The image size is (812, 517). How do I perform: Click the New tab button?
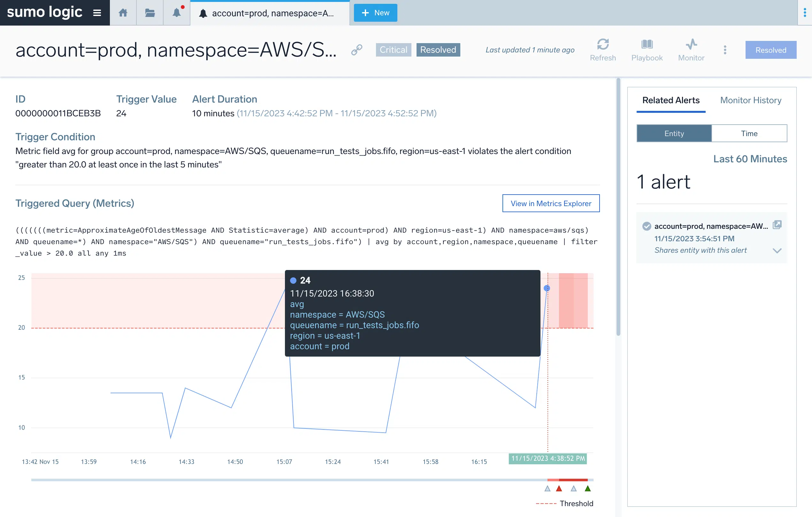pos(375,13)
